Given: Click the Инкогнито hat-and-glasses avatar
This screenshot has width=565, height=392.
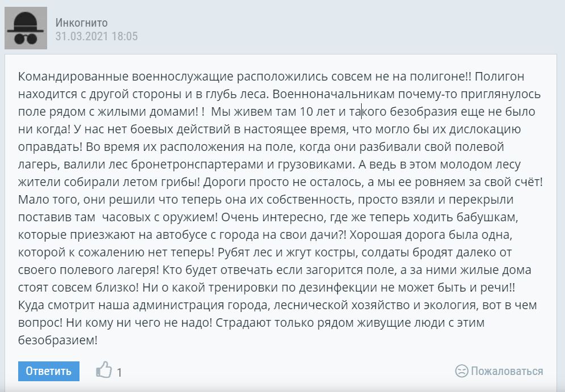Looking at the screenshot, I should click(26, 28).
